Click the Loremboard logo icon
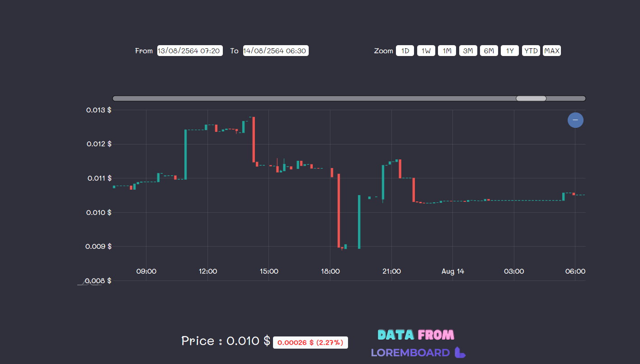 click(460, 352)
